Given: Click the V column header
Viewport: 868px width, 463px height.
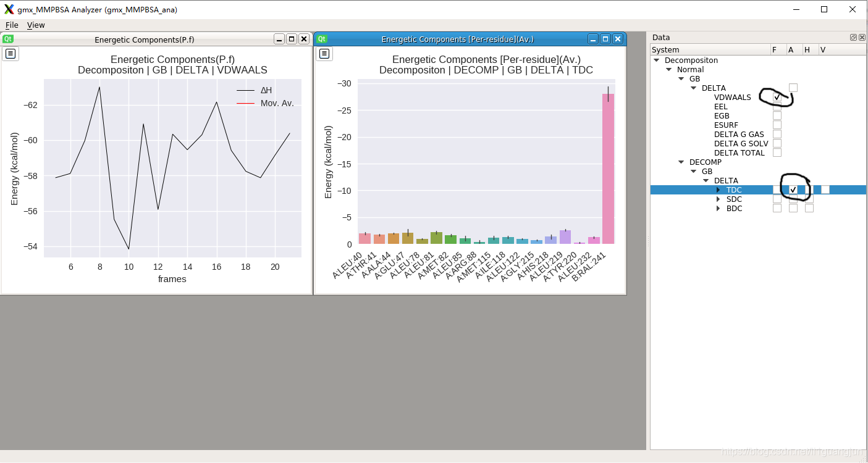Looking at the screenshot, I should [x=842, y=49].
